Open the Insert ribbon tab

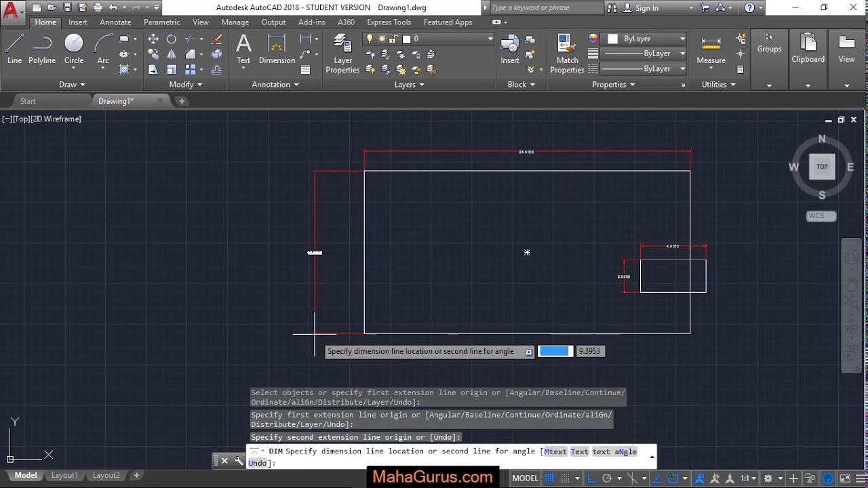coord(77,22)
